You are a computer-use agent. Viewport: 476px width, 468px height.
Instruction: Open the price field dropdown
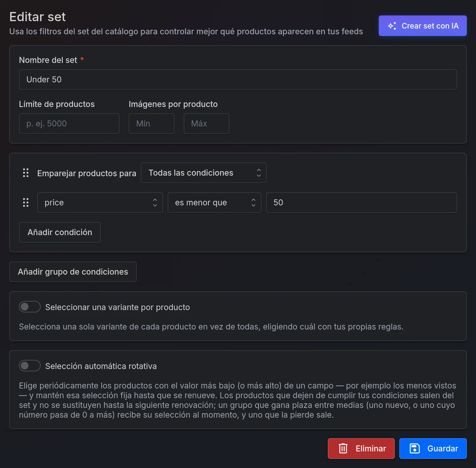coord(100,203)
